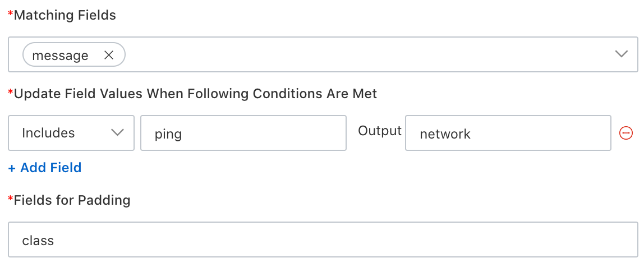Screen dimensions: 644x267
Task: Click the chevron arrow inside Includes selector
Action: [117, 133]
